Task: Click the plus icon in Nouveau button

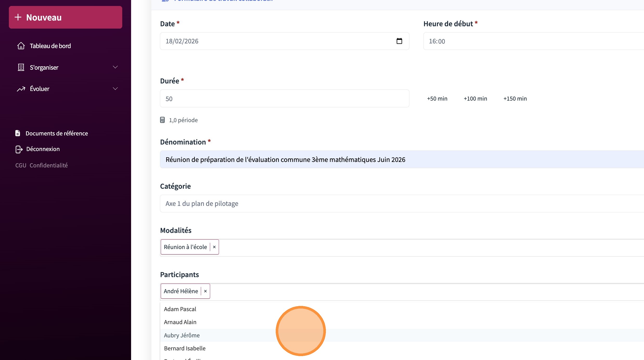Action: click(18, 17)
